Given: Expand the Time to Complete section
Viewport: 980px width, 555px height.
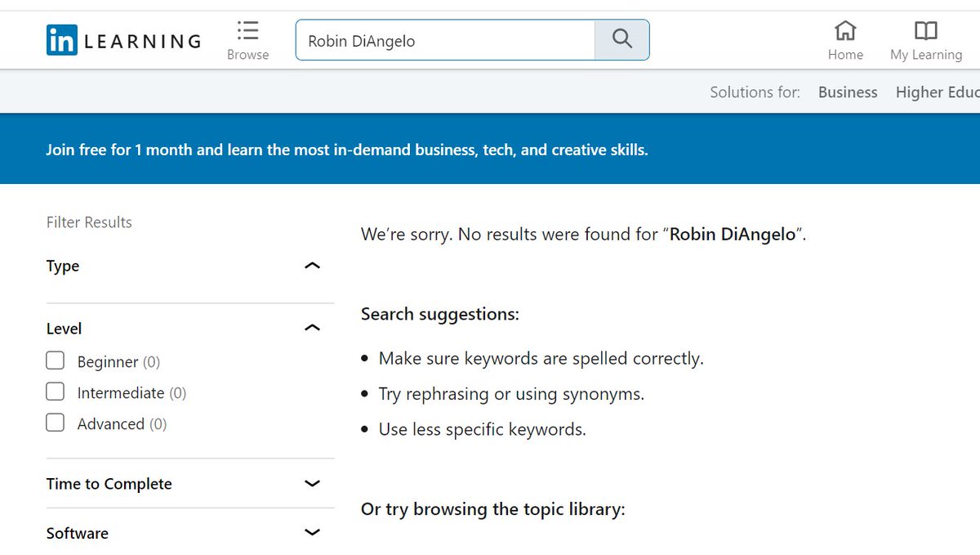Looking at the screenshot, I should (312, 483).
